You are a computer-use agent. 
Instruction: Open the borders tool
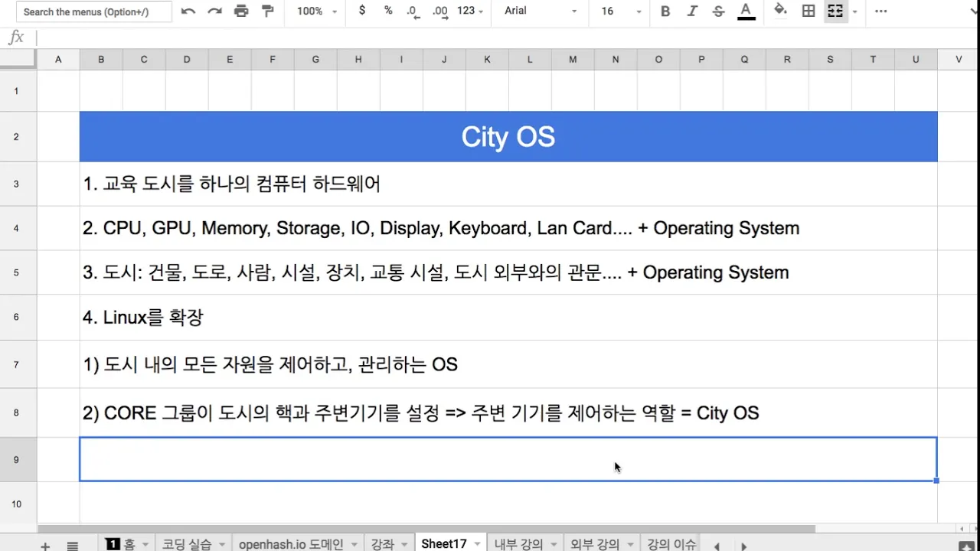[x=808, y=11]
